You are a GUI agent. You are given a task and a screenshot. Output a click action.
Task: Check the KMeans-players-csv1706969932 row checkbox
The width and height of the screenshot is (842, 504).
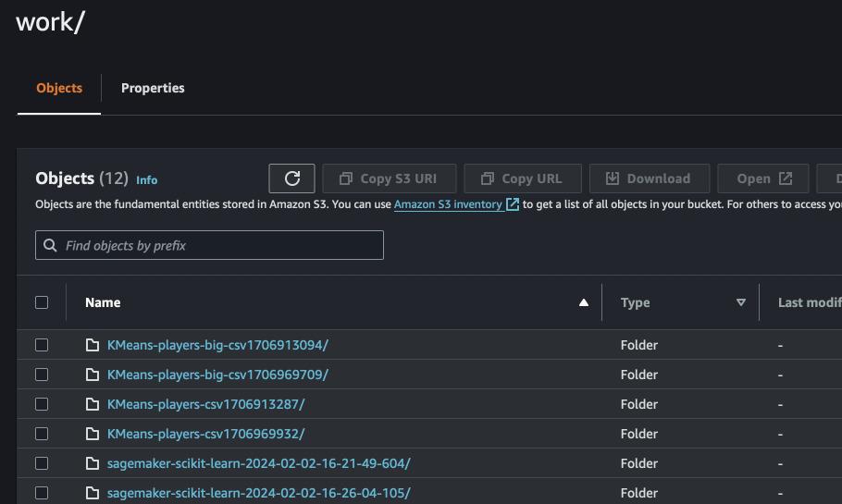[42, 433]
